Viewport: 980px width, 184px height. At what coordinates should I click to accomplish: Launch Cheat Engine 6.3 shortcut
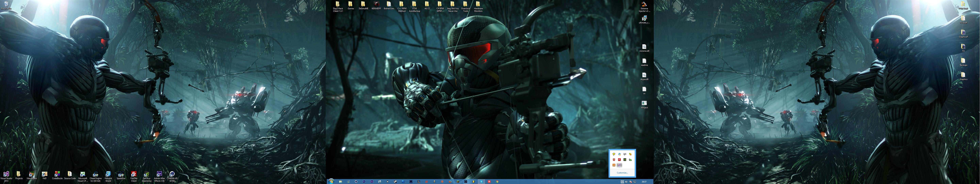(x=95, y=176)
